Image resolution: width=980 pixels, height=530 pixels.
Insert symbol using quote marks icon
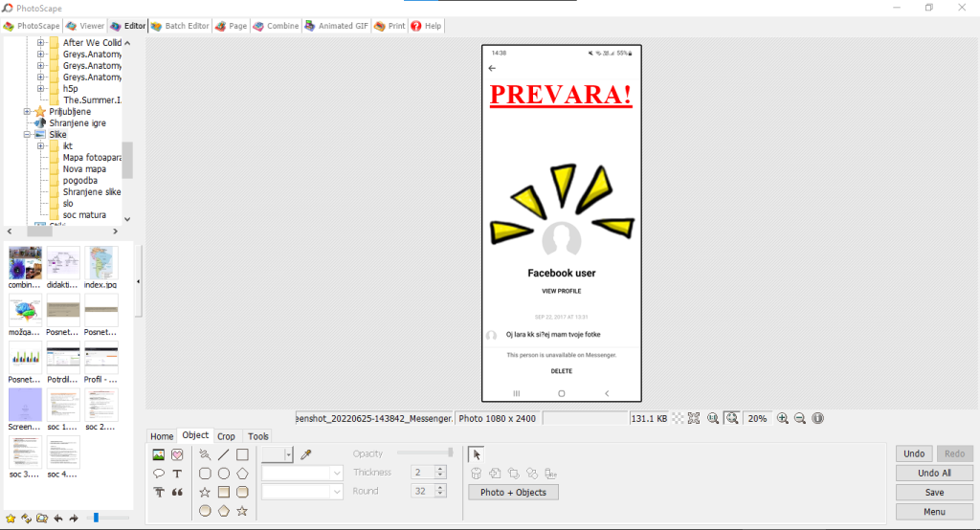tap(177, 492)
